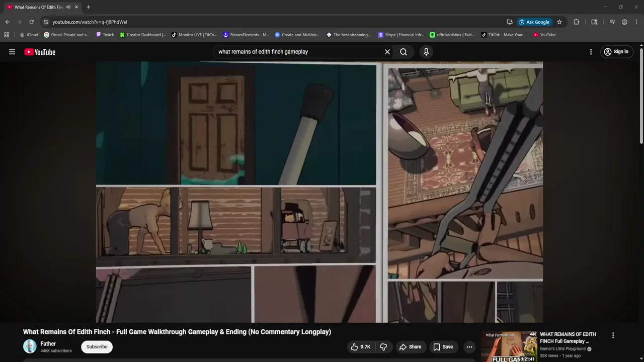Mute the tab using speaker icon
Viewport: 644px width, 362px height.
pos(68,7)
